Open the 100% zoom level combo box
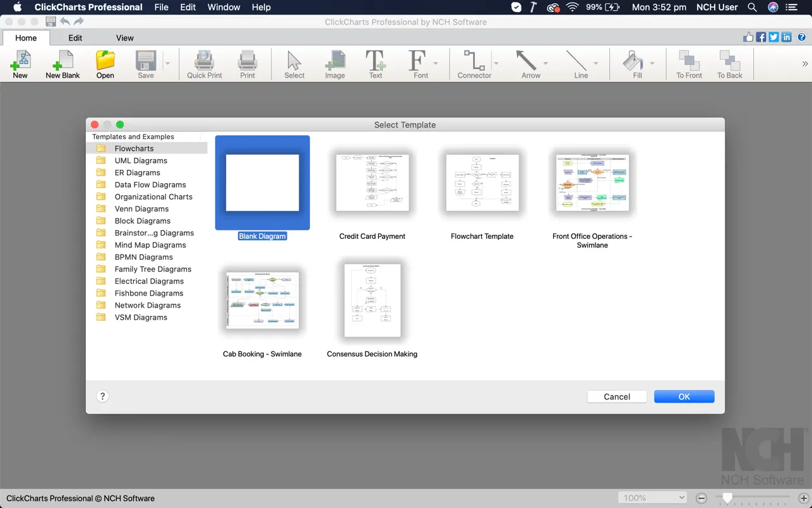812x508 pixels. pos(652,498)
